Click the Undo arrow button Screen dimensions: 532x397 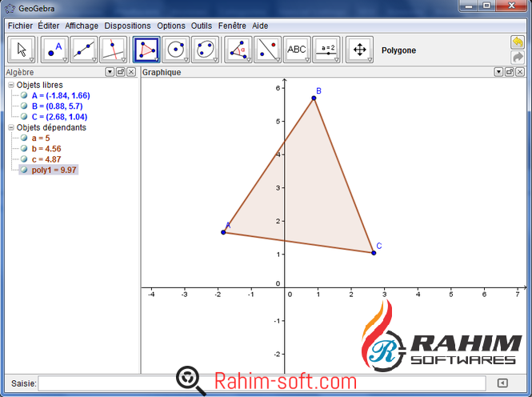tap(518, 42)
